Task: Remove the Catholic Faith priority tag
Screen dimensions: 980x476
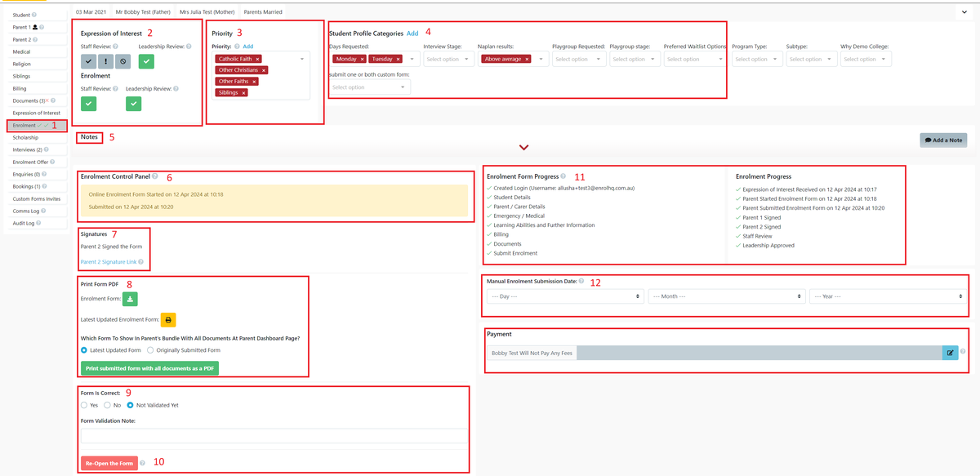Action: coord(257,59)
